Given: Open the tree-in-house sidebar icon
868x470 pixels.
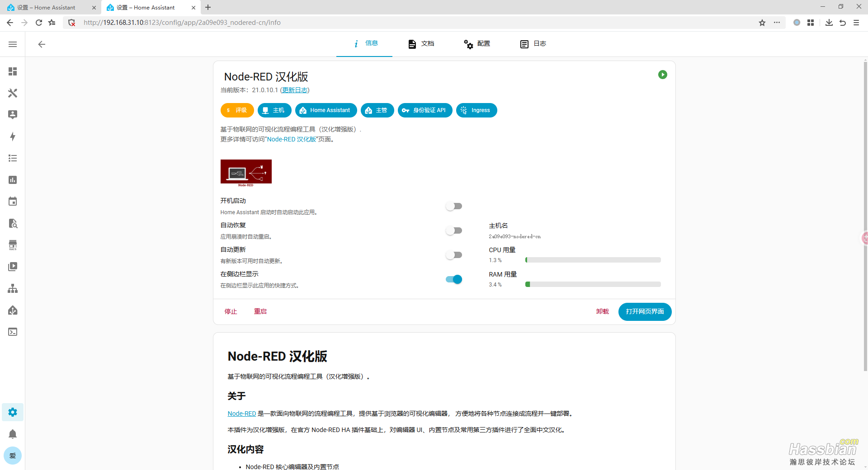Looking at the screenshot, I should point(13,310).
